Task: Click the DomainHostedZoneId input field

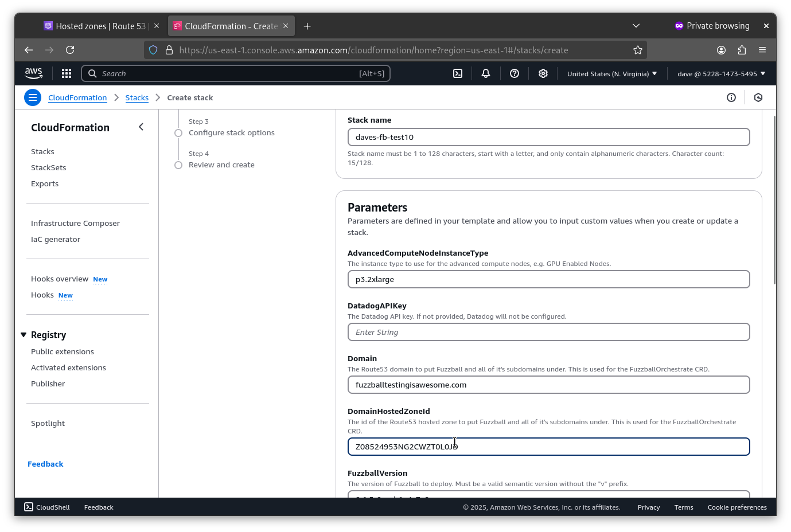Action: 548,447
